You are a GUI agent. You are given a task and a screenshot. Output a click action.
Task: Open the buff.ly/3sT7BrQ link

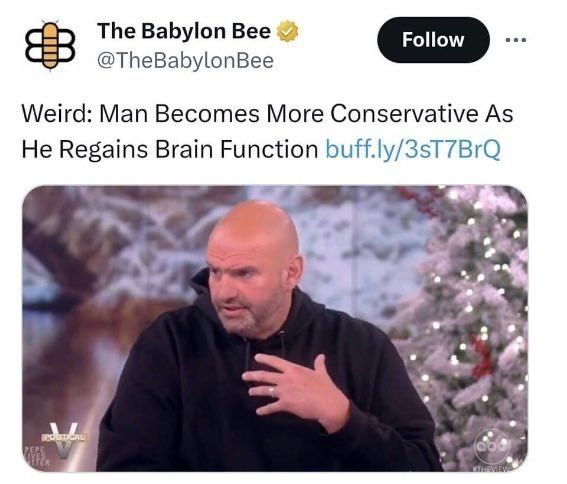pos(413,149)
